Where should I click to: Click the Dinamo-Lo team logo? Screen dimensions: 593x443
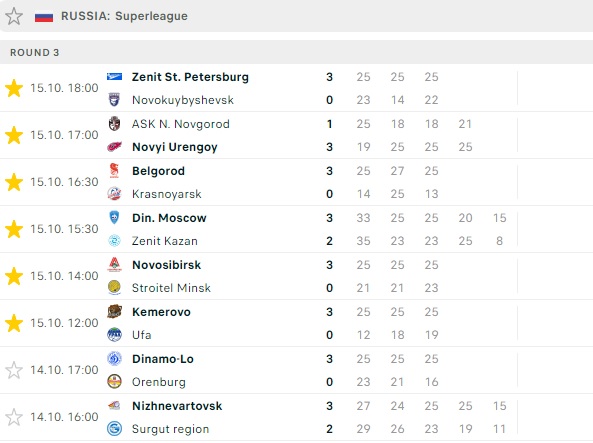click(x=114, y=359)
